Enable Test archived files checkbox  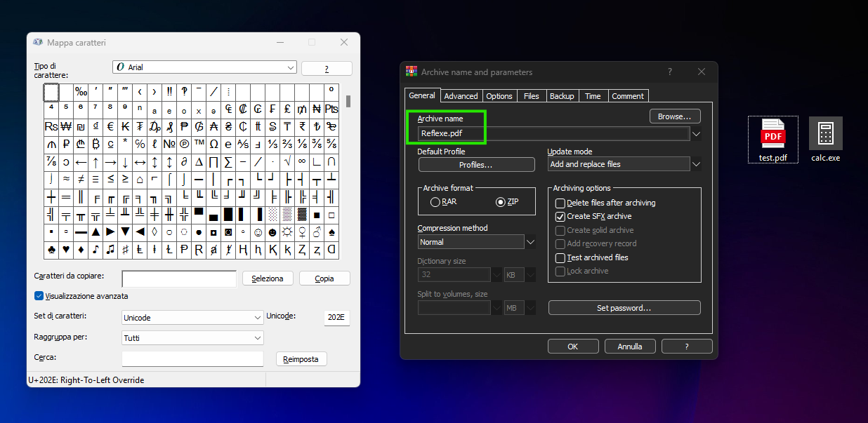pos(592,257)
